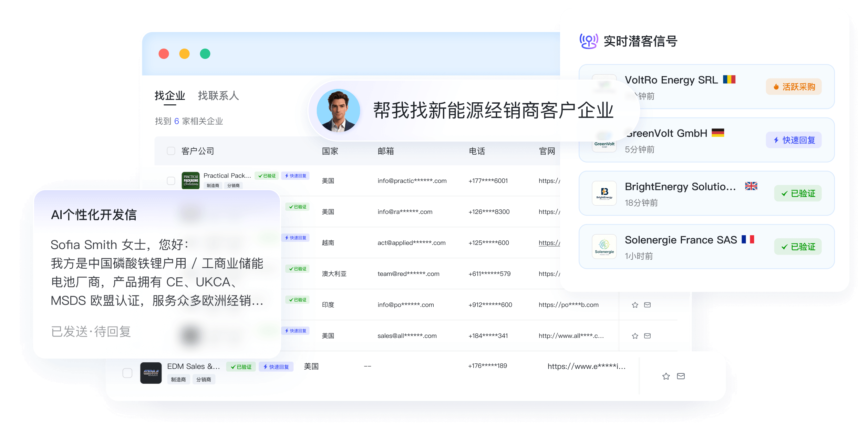The height and width of the screenshot is (434, 868).
Task: Open the https://po****b.com website link
Action: click(569, 305)
